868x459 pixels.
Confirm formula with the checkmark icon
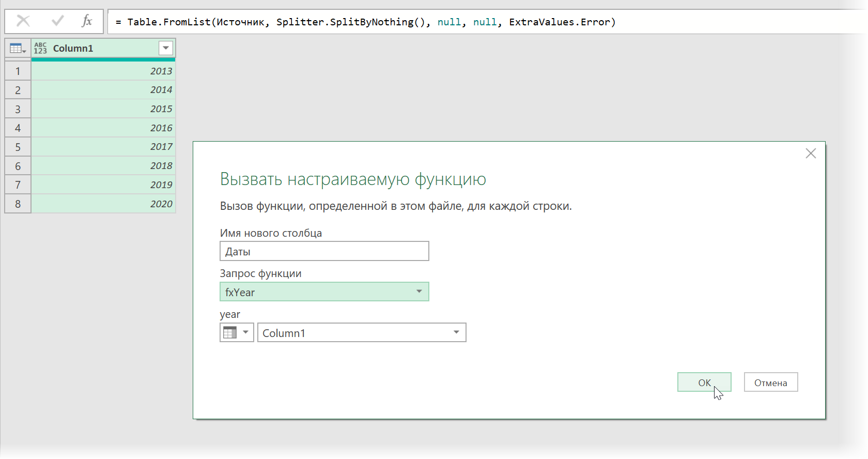[57, 21]
